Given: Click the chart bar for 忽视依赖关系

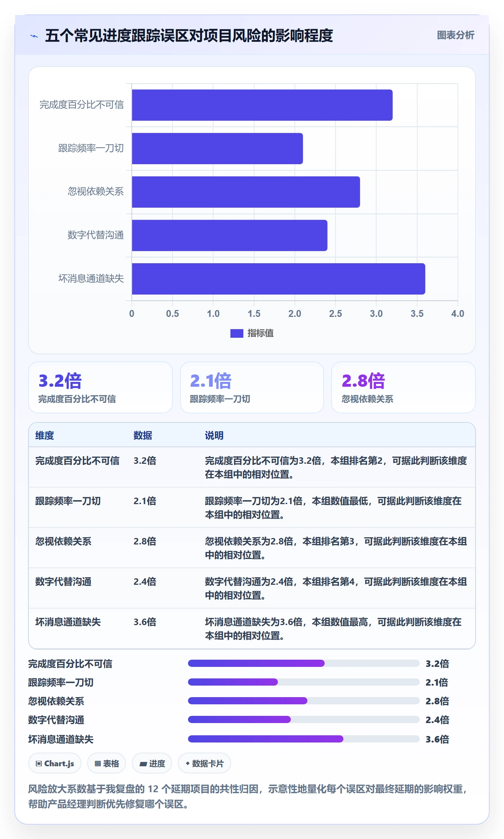Looking at the screenshot, I should [246, 192].
